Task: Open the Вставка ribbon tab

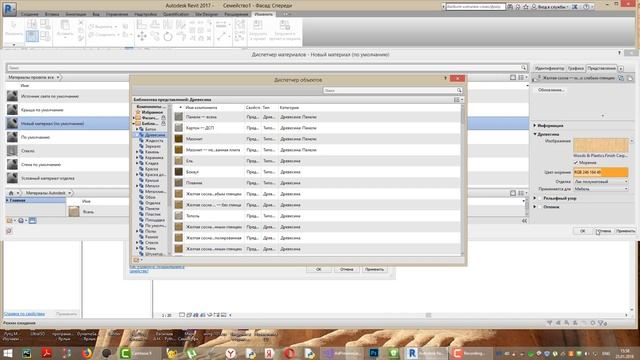Action: pos(52,14)
